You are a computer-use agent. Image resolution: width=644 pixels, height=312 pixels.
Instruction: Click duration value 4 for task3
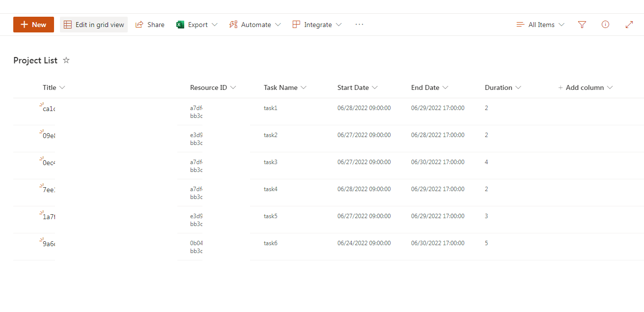486,162
